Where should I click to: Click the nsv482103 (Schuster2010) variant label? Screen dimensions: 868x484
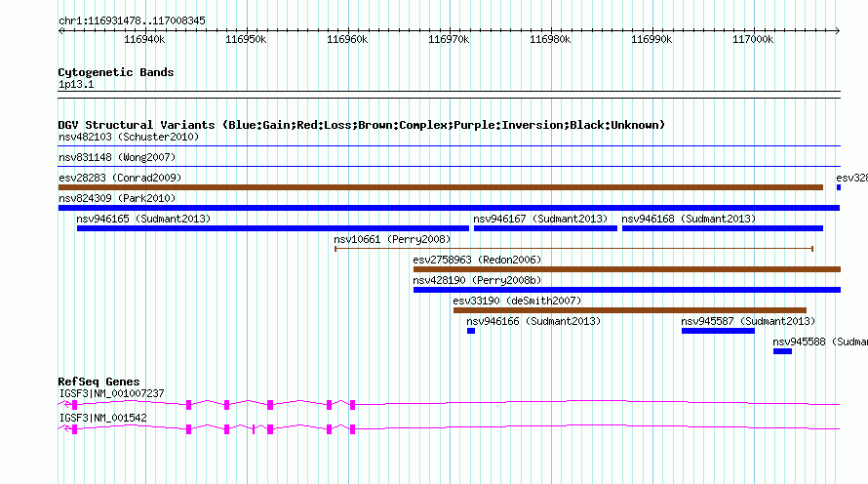129,137
